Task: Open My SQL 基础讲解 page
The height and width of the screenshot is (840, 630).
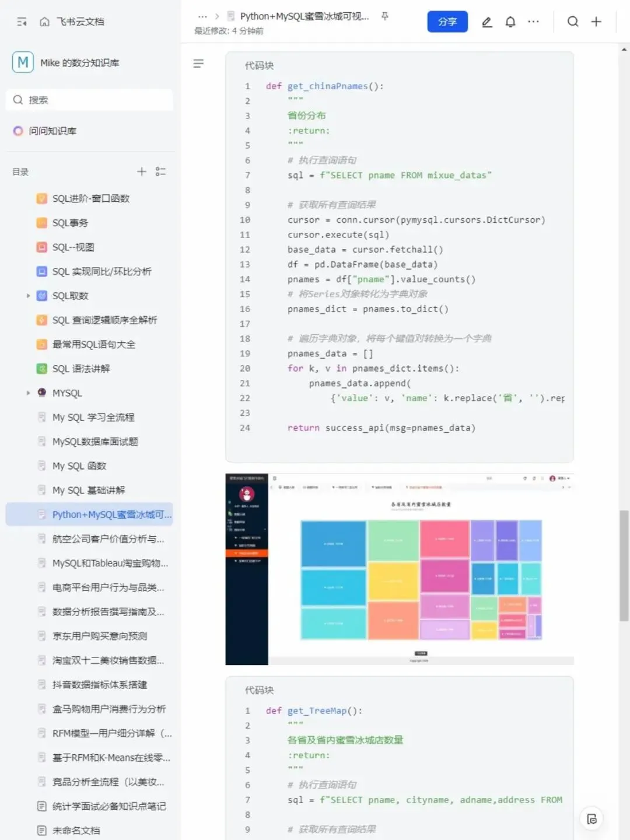Action: (x=89, y=490)
